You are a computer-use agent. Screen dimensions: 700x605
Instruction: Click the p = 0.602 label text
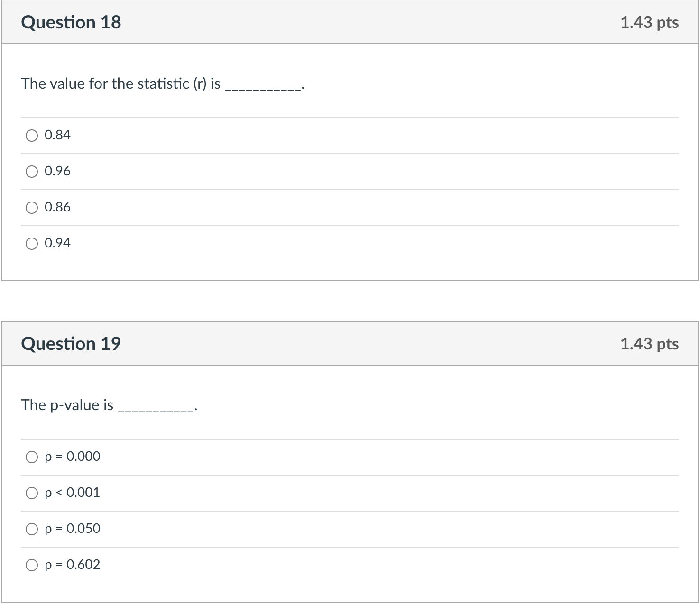pyautogui.click(x=73, y=565)
